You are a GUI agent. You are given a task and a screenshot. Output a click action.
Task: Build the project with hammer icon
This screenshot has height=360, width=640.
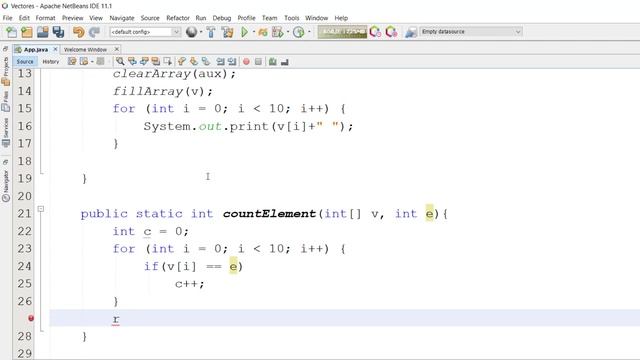click(x=211, y=32)
